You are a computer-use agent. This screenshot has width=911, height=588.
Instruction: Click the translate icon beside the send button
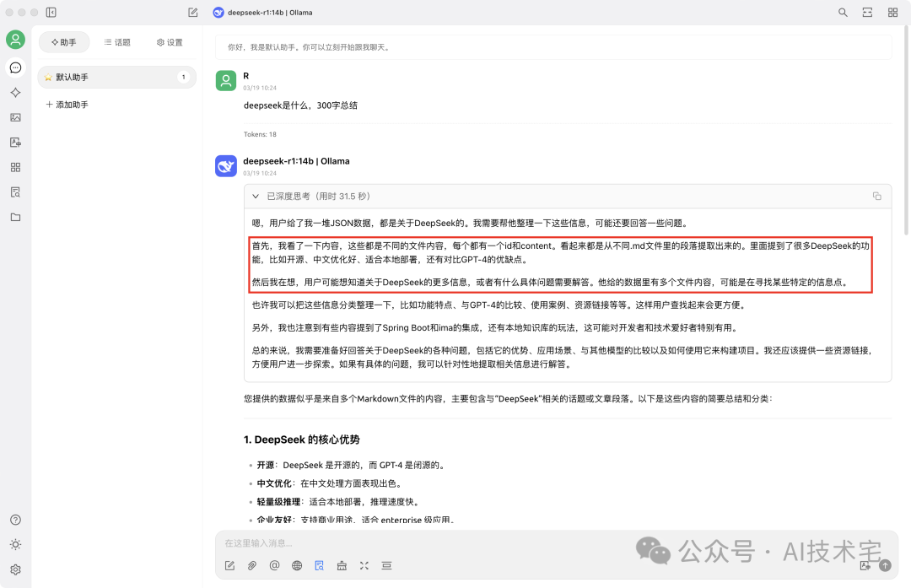[x=865, y=565]
